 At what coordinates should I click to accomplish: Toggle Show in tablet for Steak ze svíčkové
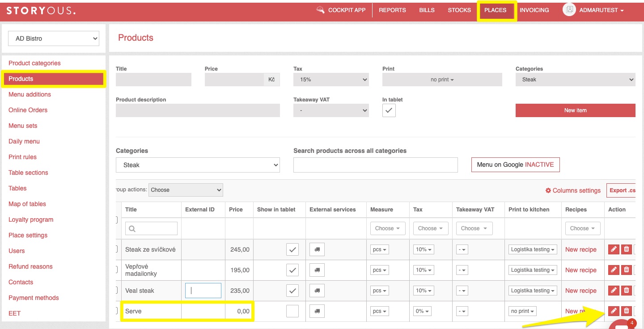(292, 249)
